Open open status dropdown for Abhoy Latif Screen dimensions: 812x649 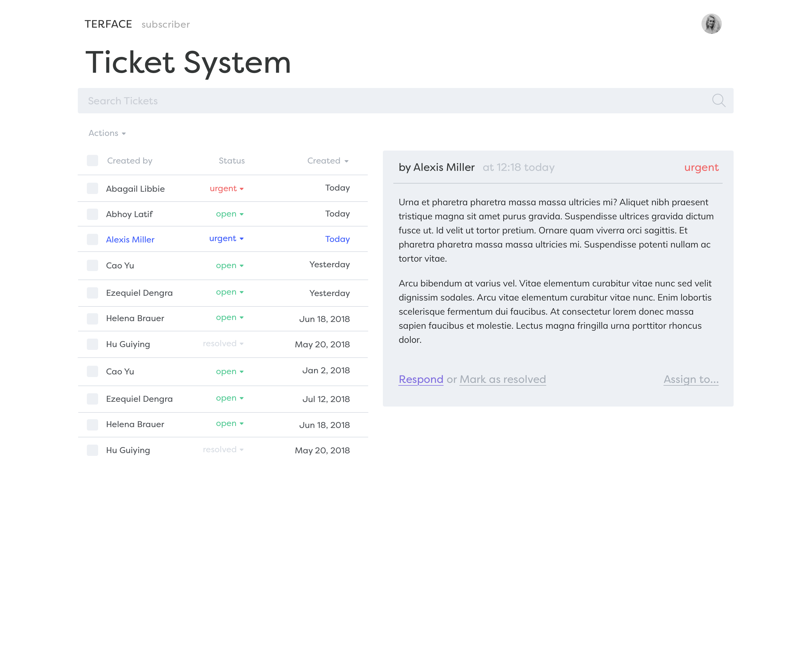[x=230, y=214]
